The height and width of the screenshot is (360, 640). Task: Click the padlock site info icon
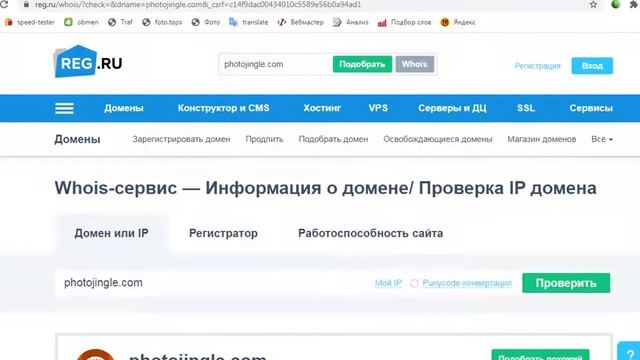click(26, 4)
